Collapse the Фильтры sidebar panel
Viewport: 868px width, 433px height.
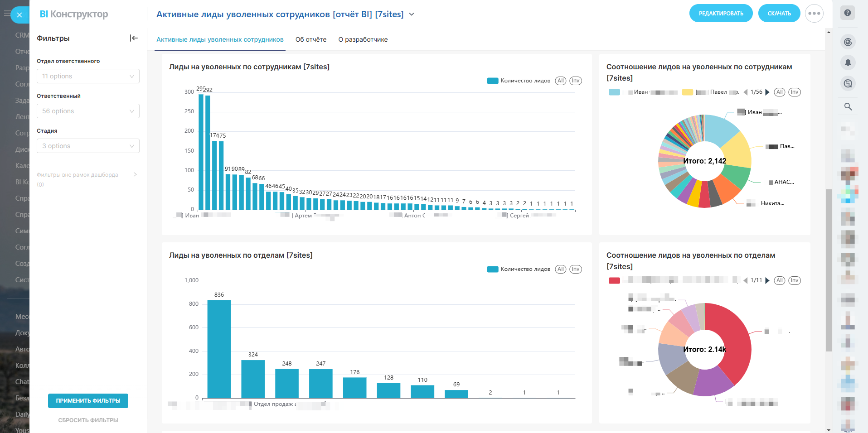pos(134,38)
